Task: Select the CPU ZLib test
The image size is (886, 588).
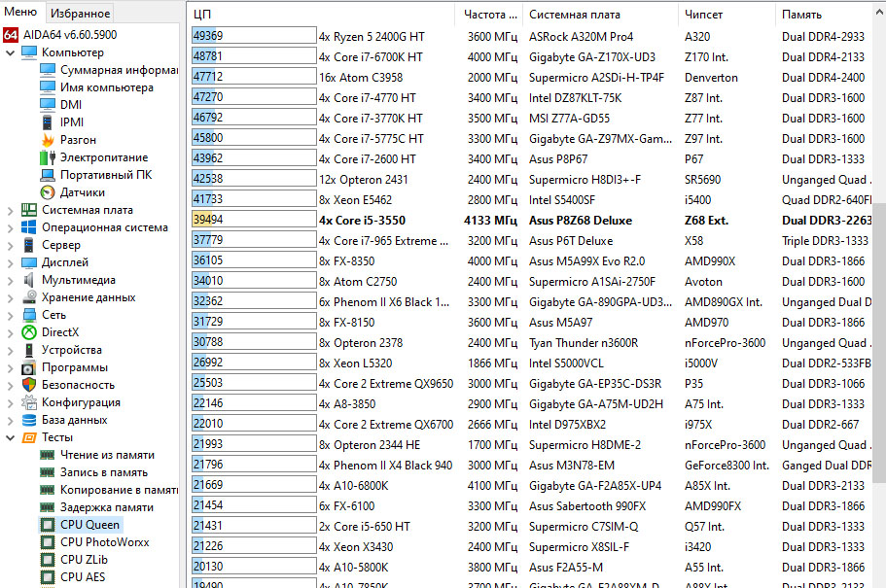Action: pos(84,561)
